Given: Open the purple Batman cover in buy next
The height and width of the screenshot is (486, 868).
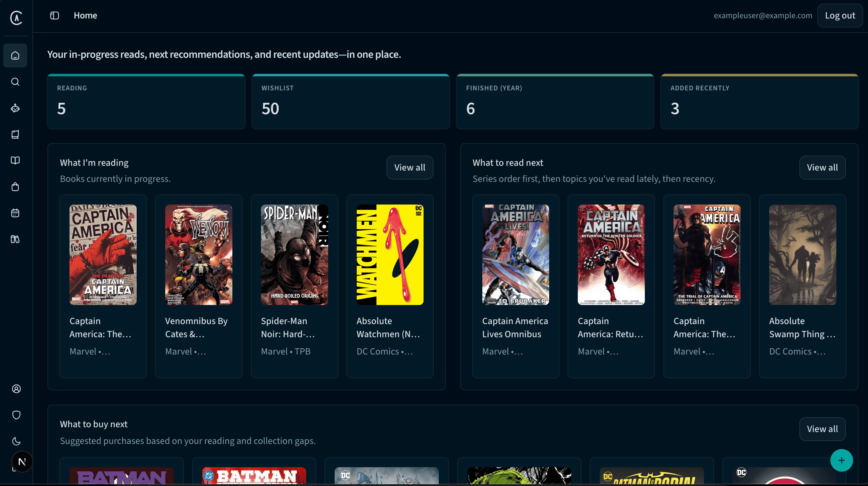Looking at the screenshot, I should pos(122,476).
